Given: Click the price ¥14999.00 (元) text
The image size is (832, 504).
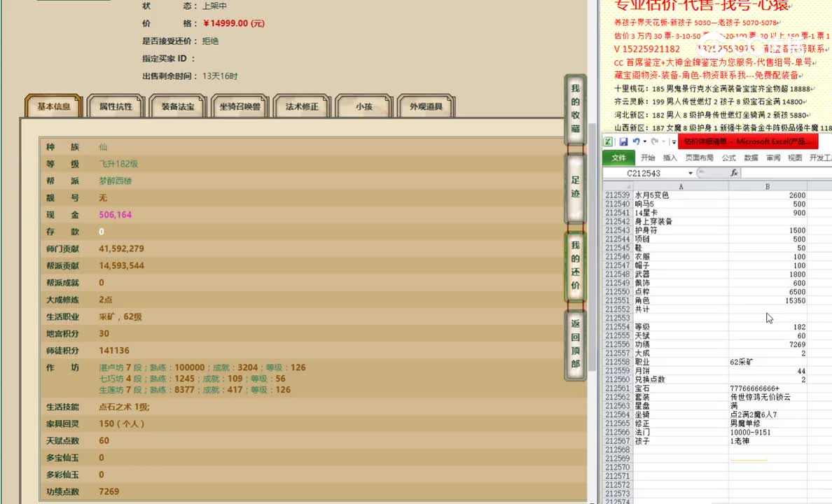Looking at the screenshot, I should click(234, 23).
